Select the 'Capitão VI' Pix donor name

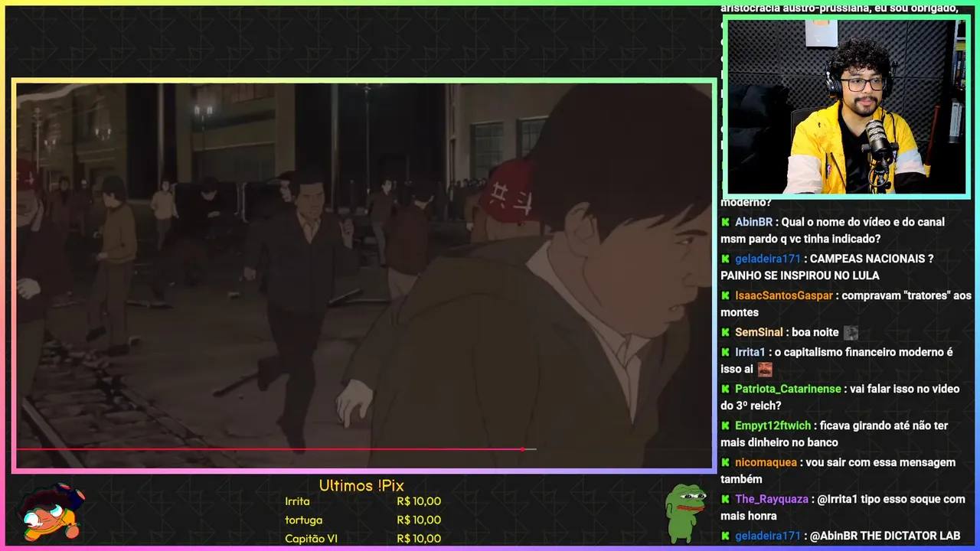click(x=311, y=539)
